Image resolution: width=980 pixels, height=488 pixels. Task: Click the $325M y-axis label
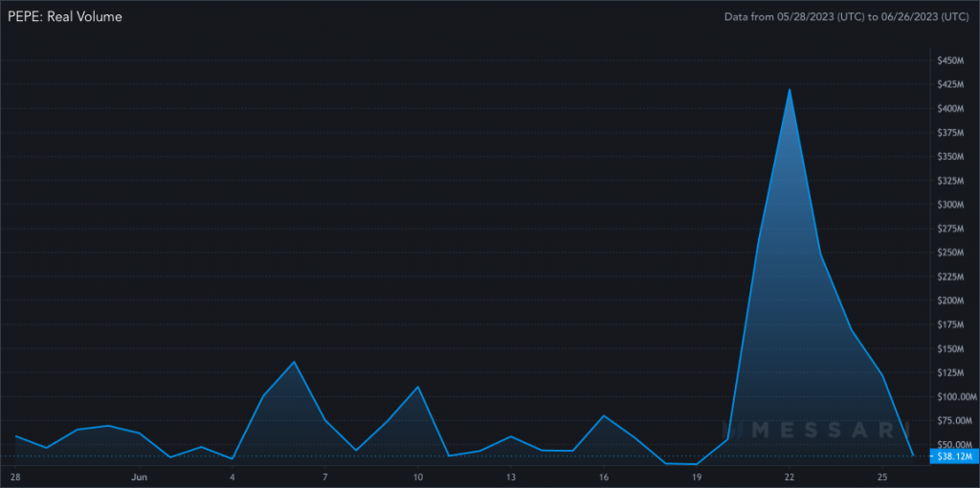click(950, 181)
